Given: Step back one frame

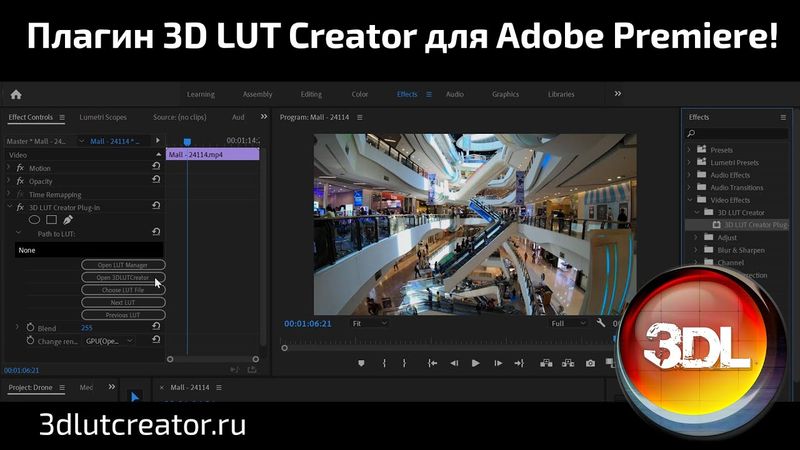Looking at the screenshot, I should point(454,363).
